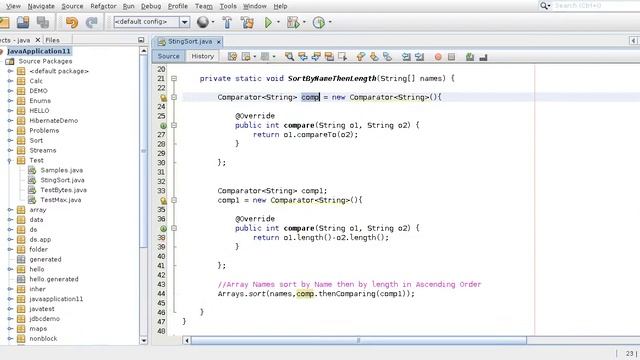Start macro recording with the red circle icon

(438, 57)
